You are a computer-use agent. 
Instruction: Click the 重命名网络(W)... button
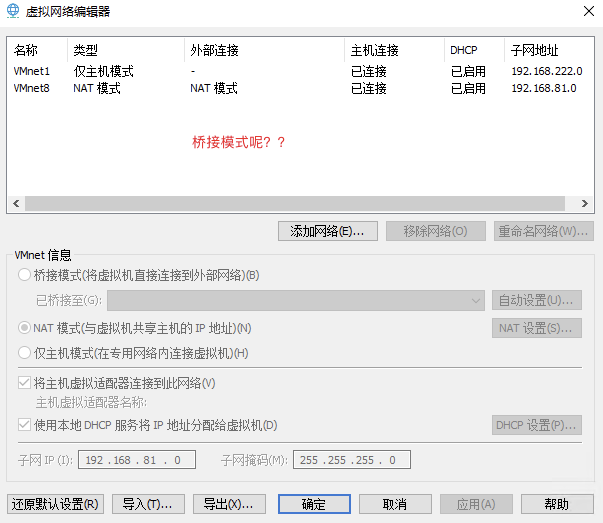pos(544,231)
